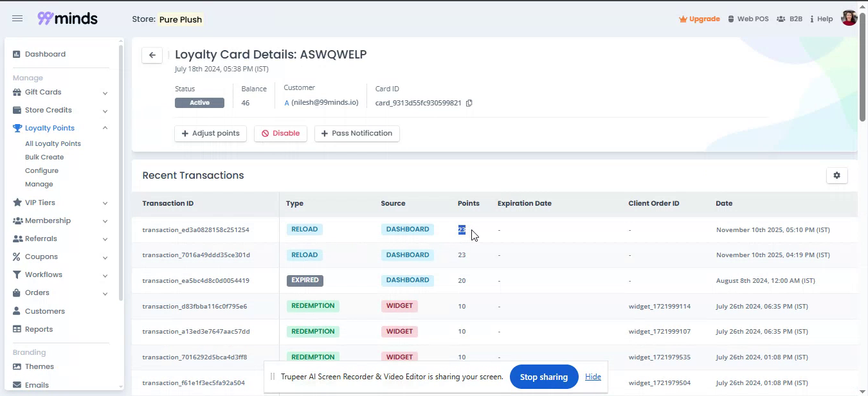This screenshot has height=396, width=868.
Task: Click the Gift Cards sidebar icon
Action: [x=17, y=92]
